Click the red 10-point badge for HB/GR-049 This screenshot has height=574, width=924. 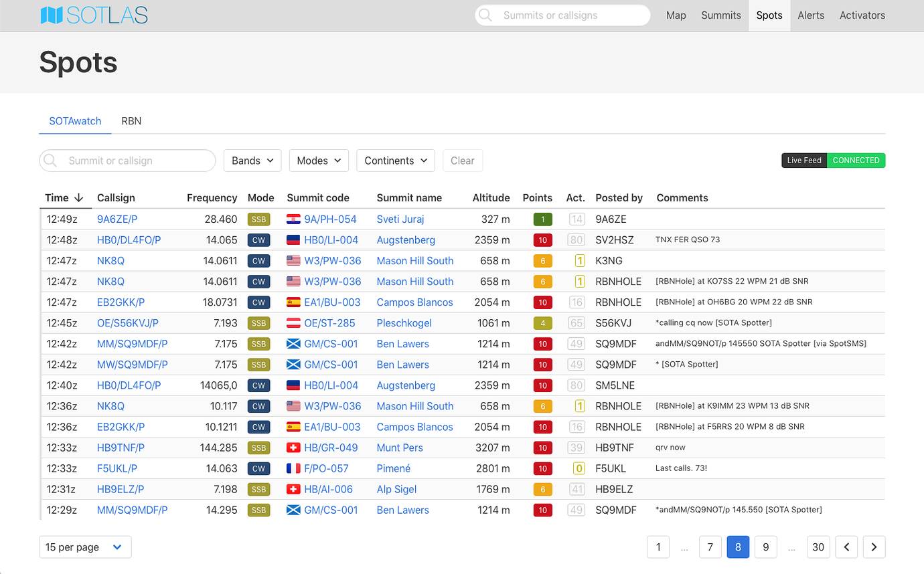coord(542,448)
